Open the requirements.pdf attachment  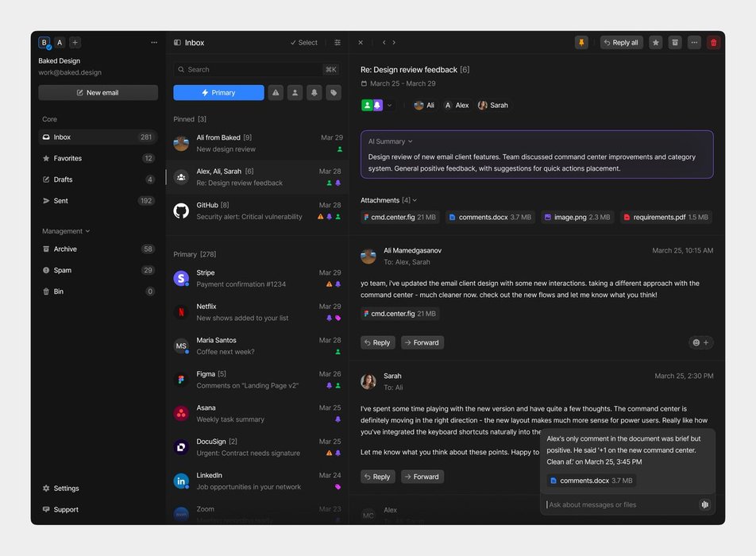665,217
